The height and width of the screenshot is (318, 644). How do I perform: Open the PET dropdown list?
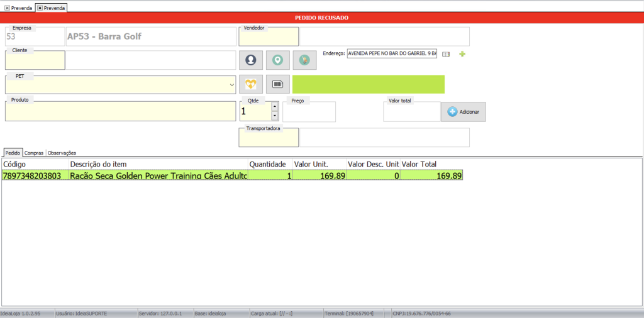tap(232, 84)
